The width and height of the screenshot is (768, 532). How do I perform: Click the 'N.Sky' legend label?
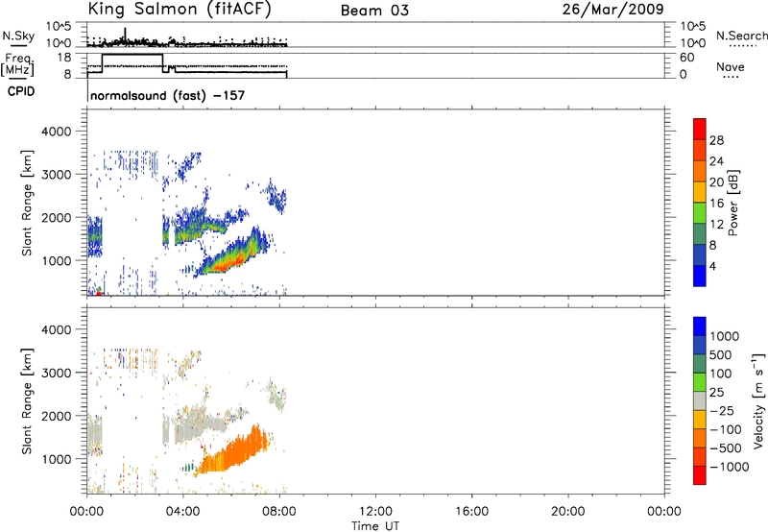pyautogui.click(x=18, y=36)
